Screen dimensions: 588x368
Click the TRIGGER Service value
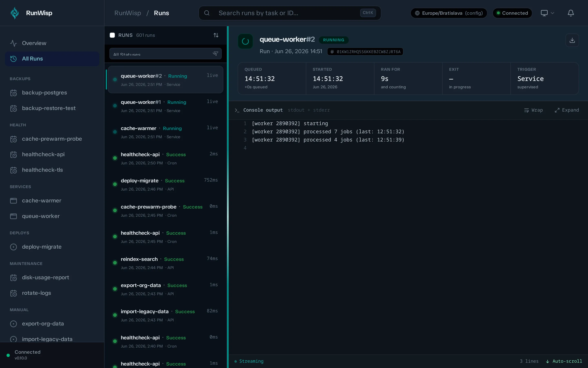[x=530, y=79]
